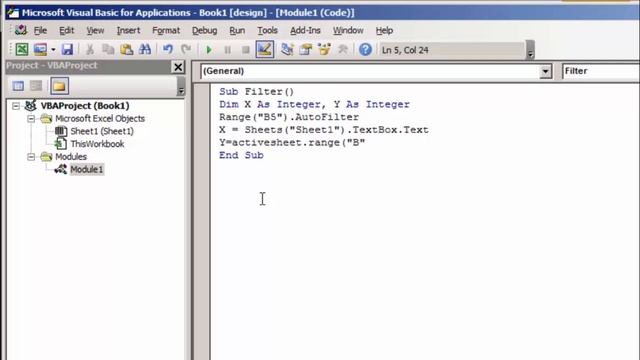
Task: Collapse the Modules folder
Action: point(31,157)
